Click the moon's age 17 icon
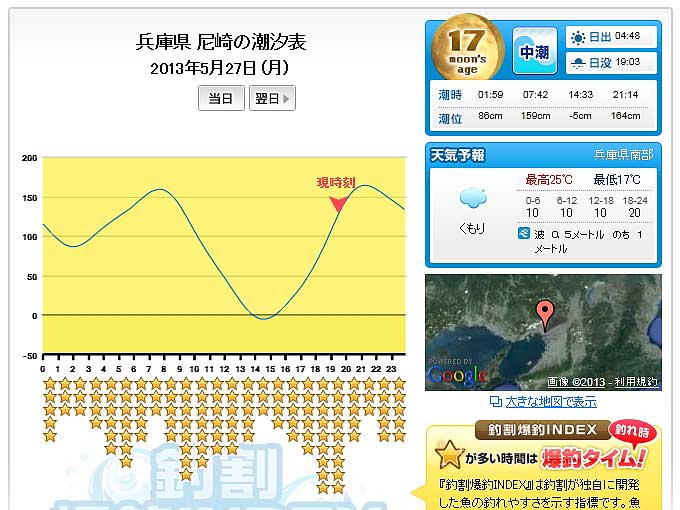The width and height of the screenshot is (680, 510). 468,49
